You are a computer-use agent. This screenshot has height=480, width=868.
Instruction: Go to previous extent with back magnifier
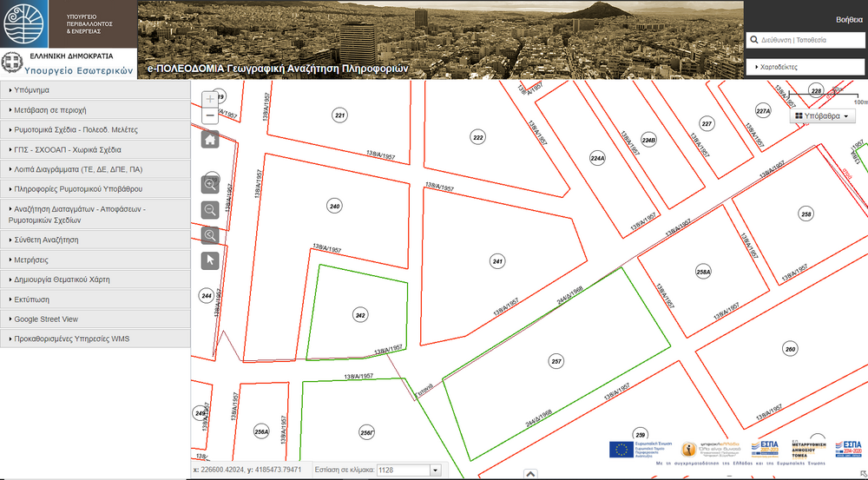[x=210, y=235]
